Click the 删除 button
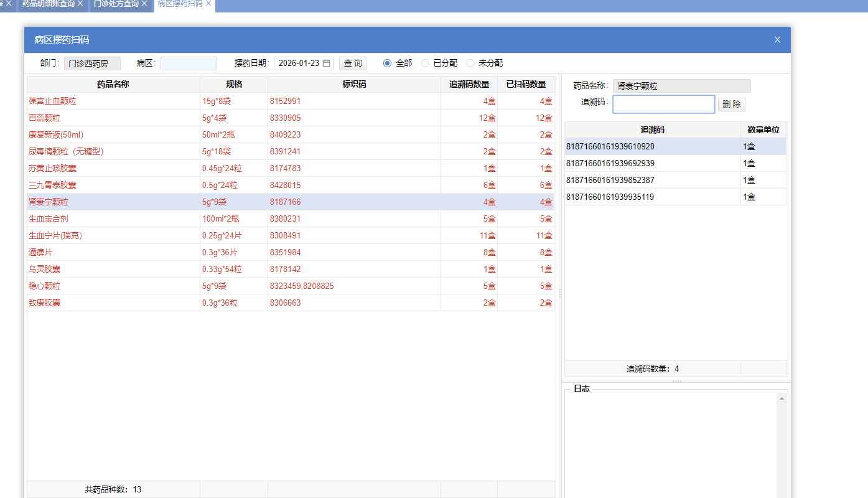 (732, 104)
